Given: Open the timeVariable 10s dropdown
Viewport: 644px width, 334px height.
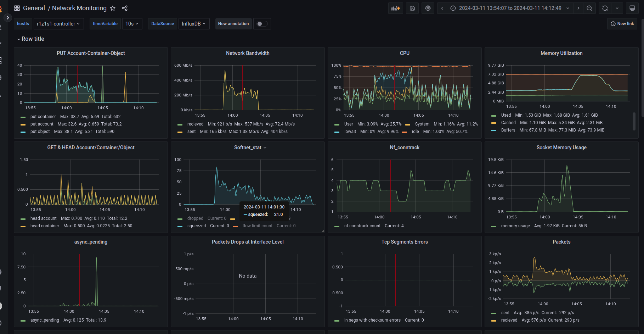Looking at the screenshot, I should tap(132, 24).
